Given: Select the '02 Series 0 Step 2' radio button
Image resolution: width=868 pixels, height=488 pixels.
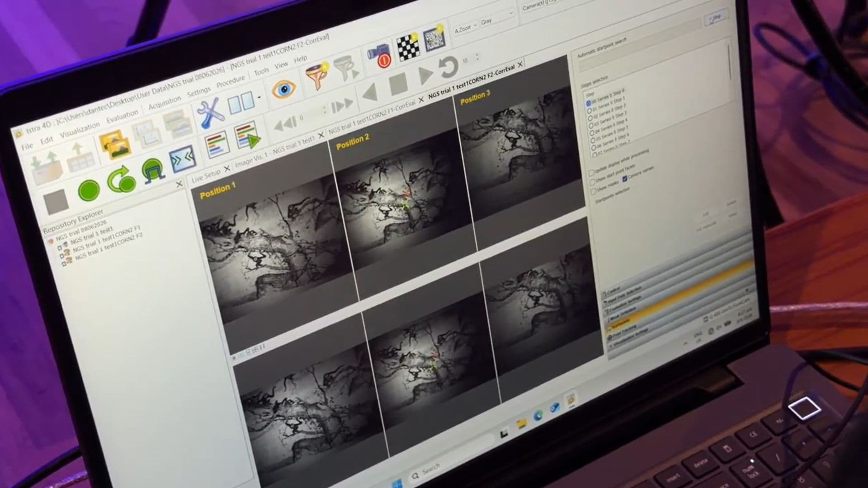Looking at the screenshot, I should [x=590, y=117].
